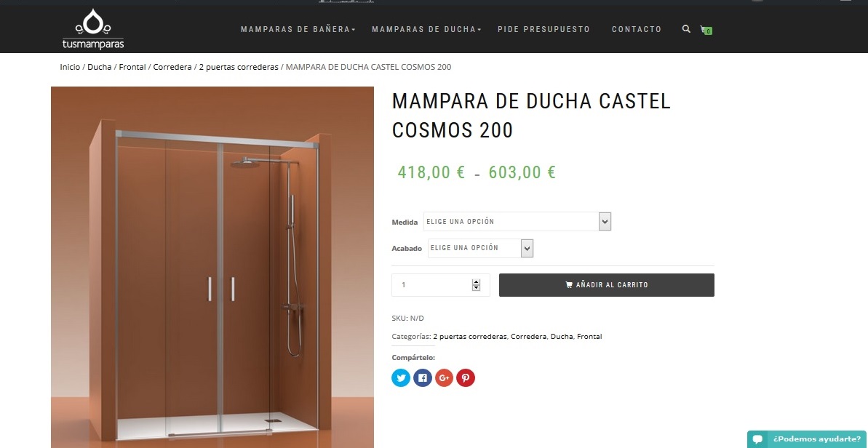Screen dimensions: 868x448
Task: Open Mamparas de Ducha menu
Action: tap(426, 29)
